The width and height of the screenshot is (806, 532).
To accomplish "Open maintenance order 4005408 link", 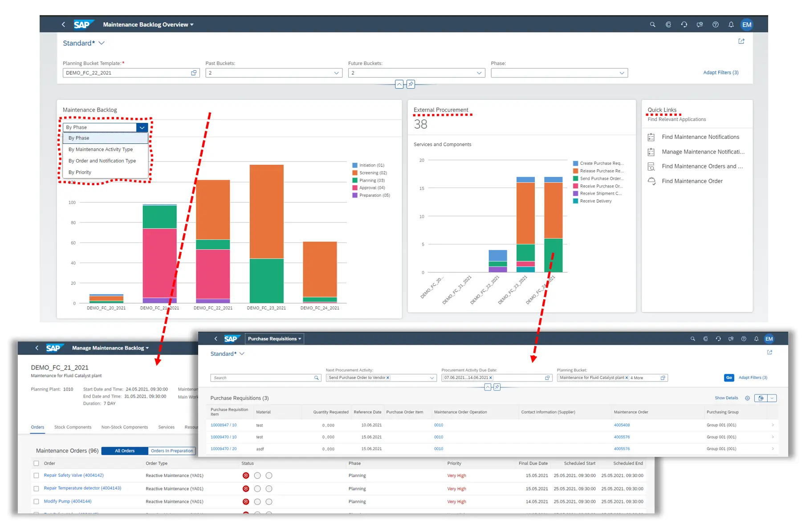I will [622, 425].
